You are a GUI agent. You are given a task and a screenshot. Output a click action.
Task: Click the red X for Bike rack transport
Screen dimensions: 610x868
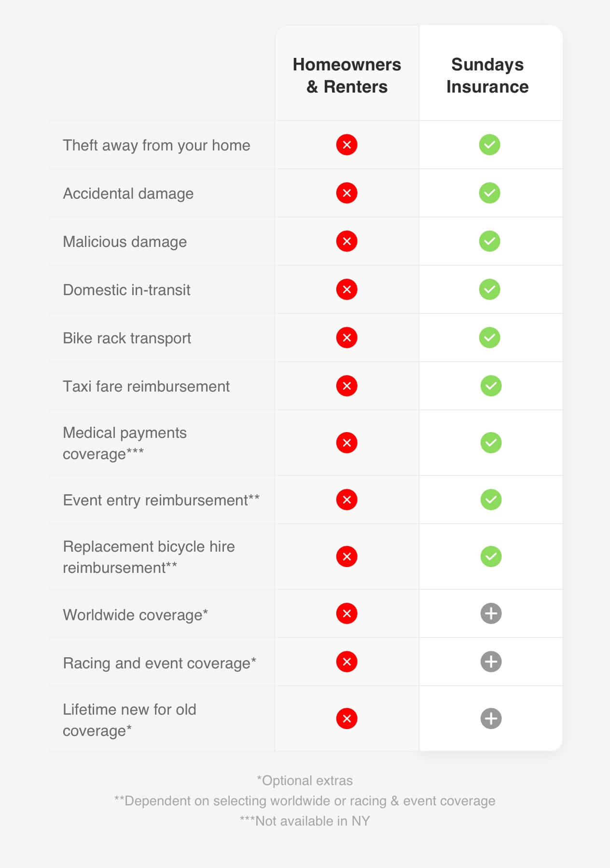[x=347, y=338]
